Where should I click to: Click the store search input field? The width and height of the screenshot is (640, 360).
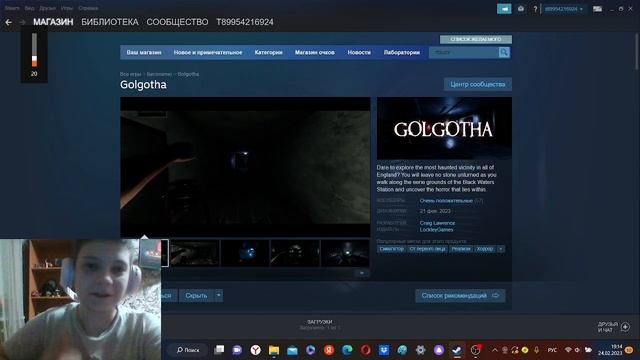click(x=464, y=52)
